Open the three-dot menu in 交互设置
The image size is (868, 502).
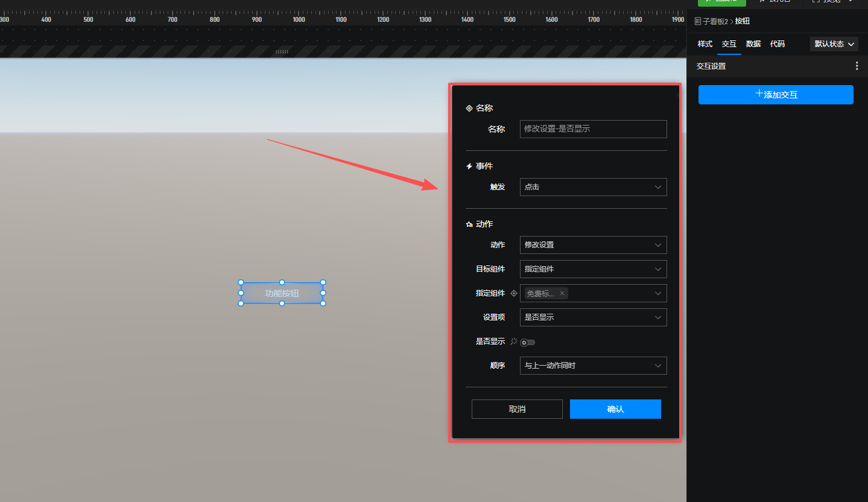pos(857,66)
